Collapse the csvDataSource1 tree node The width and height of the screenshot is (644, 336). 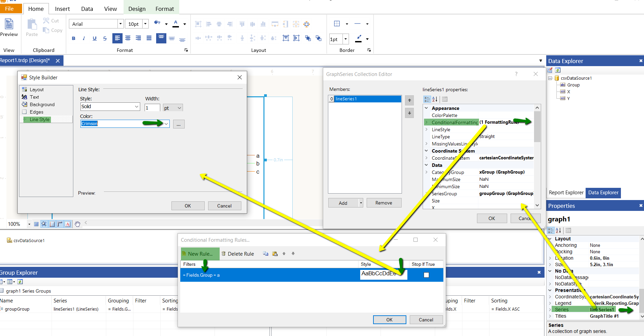click(x=550, y=78)
